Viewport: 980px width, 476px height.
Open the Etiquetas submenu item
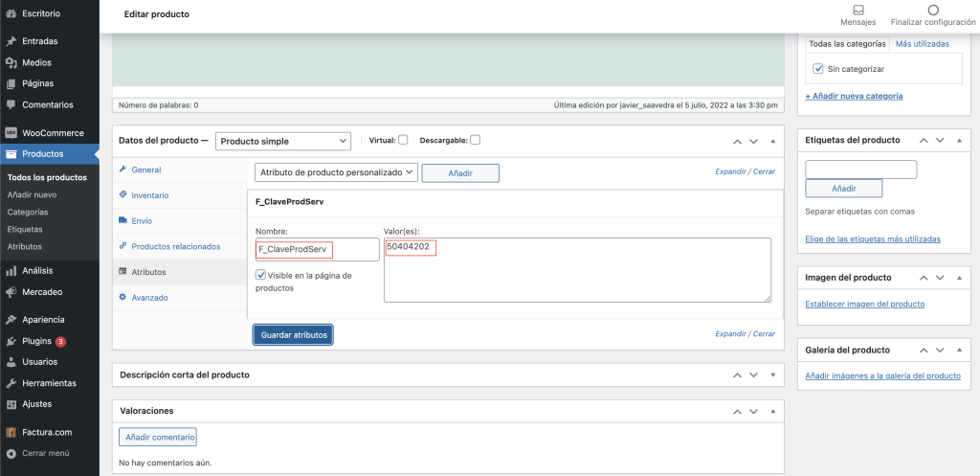[x=25, y=229]
